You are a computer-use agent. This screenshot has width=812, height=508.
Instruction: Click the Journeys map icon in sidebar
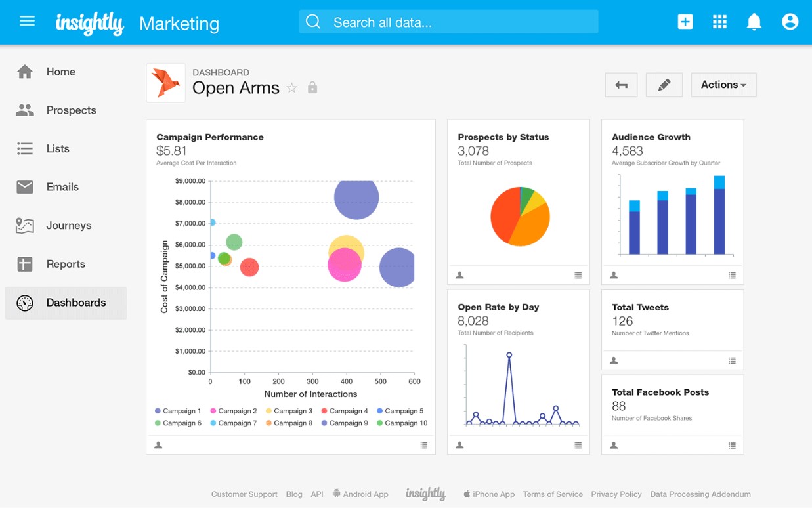[x=24, y=225]
